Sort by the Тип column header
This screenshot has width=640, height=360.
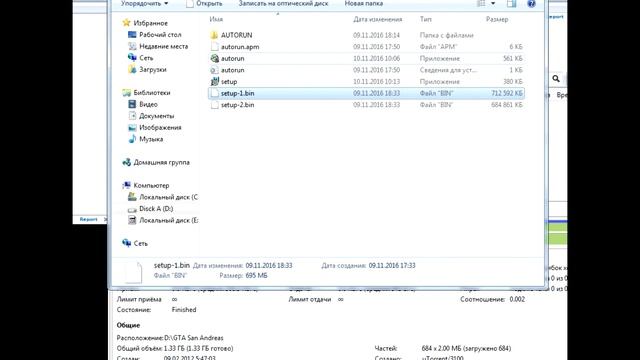tap(426, 19)
